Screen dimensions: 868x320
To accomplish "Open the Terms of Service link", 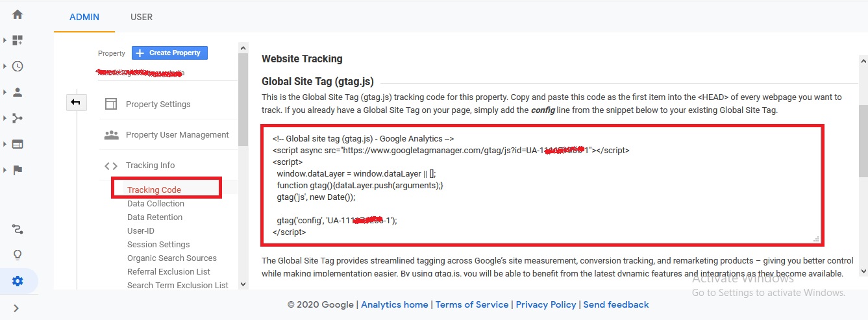I will (472, 304).
